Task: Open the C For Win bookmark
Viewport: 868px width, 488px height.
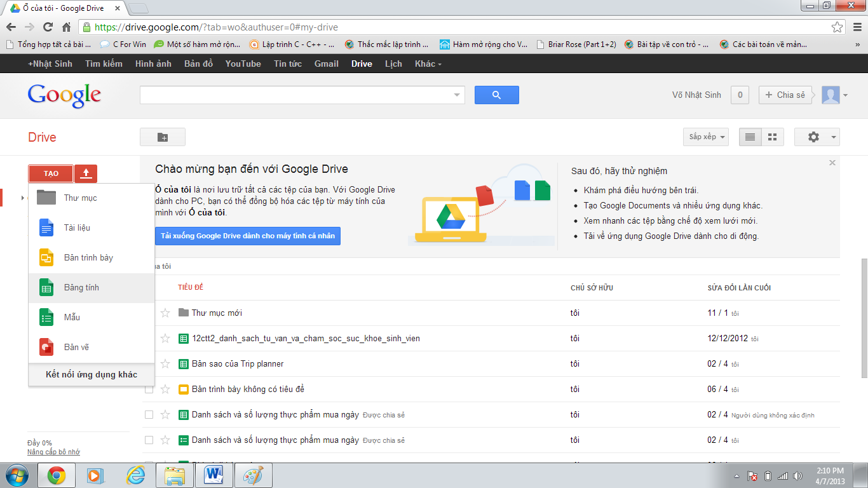Action: coord(123,44)
